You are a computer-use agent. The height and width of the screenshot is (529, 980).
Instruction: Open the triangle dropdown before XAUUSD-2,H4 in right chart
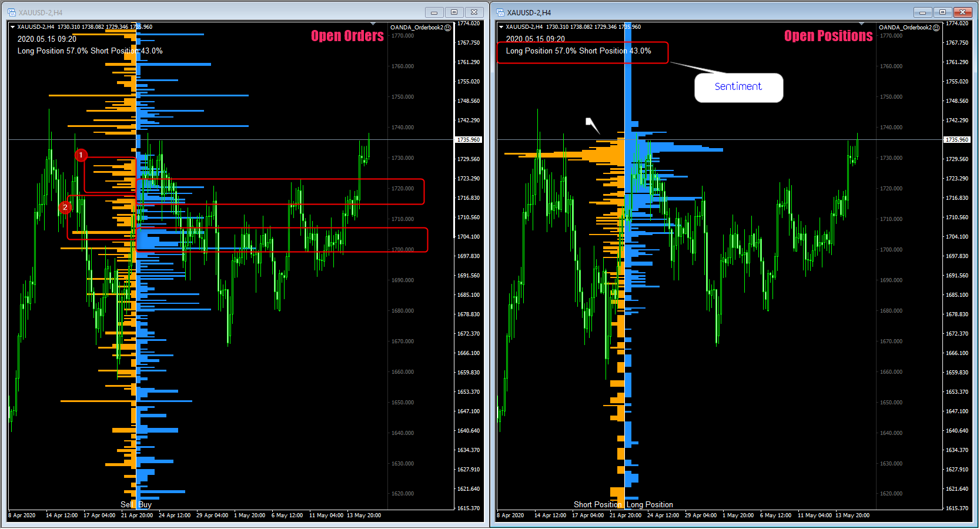click(x=501, y=27)
